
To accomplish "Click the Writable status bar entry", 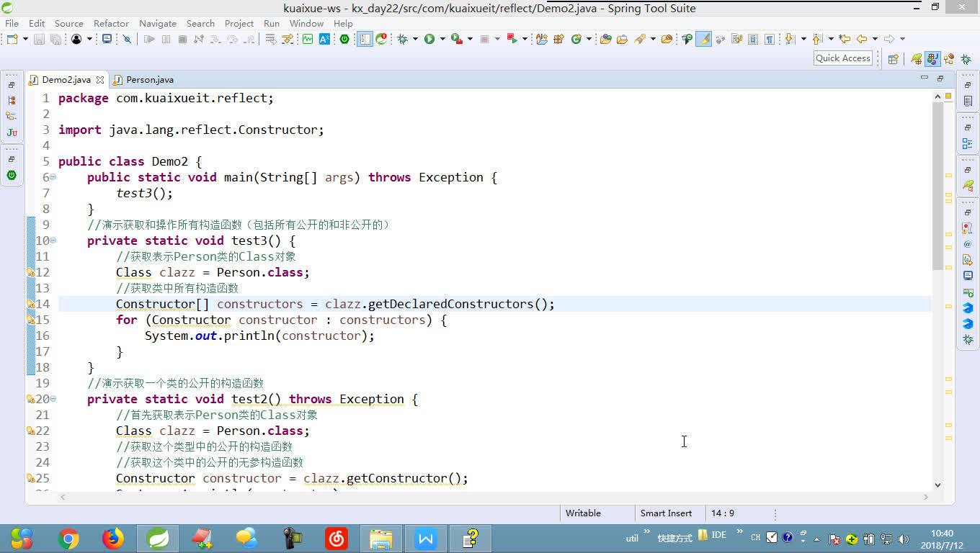I will pos(583,513).
